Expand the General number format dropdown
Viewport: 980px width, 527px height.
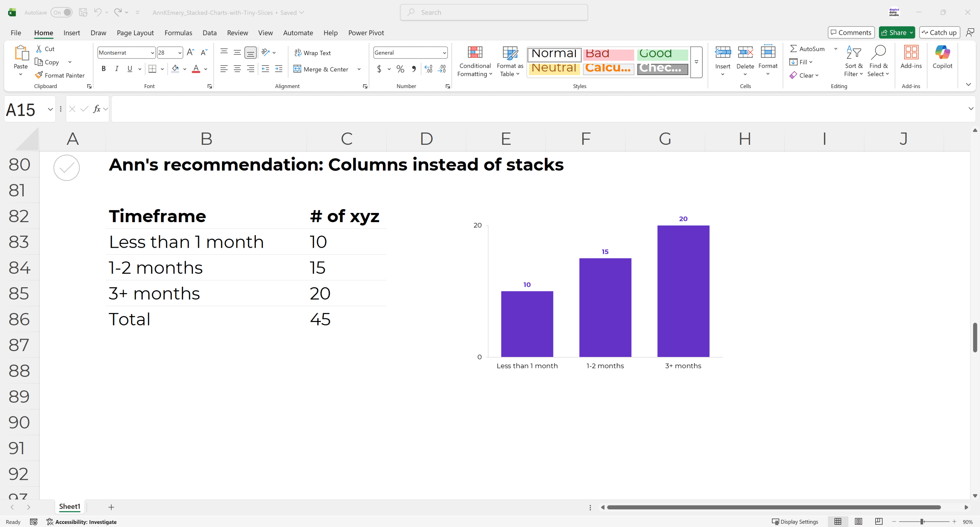tap(444, 53)
